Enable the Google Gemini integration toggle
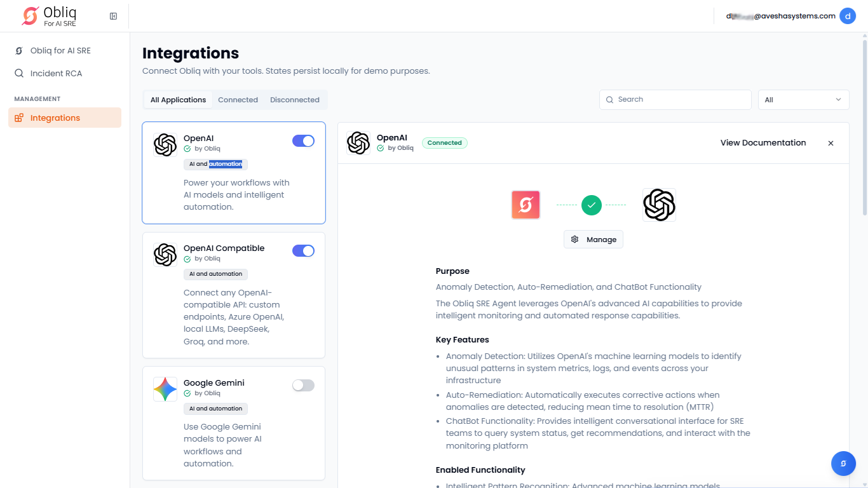This screenshot has width=868, height=488. (x=303, y=385)
